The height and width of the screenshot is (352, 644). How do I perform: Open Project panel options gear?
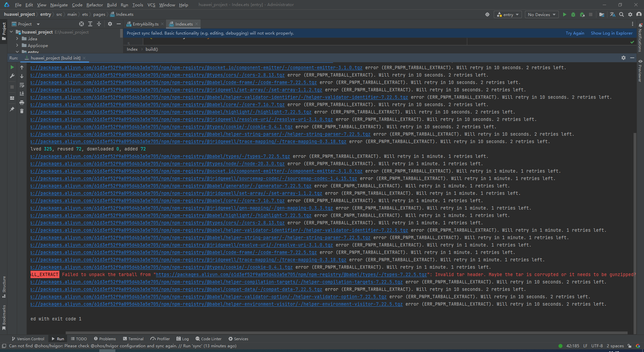pos(110,24)
